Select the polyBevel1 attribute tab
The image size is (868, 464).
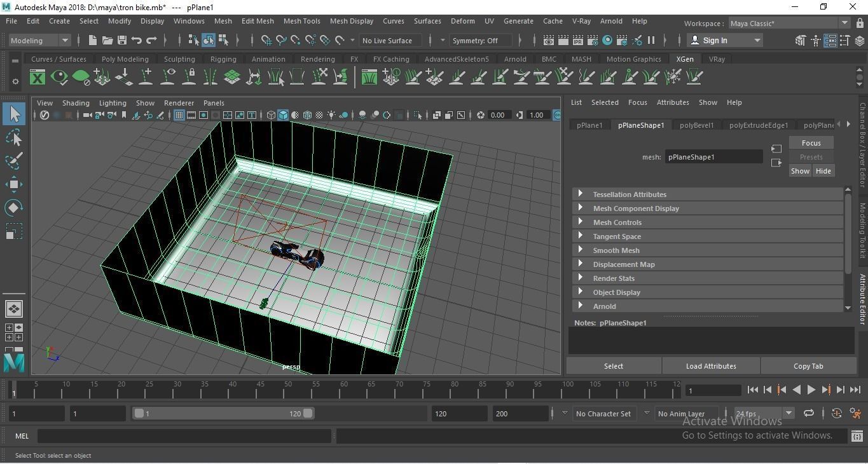(x=696, y=125)
